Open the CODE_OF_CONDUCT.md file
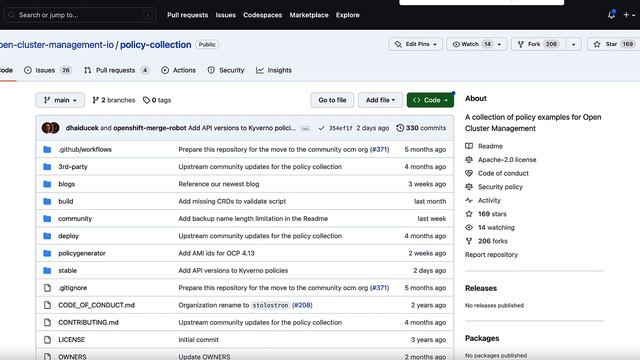 click(x=96, y=305)
